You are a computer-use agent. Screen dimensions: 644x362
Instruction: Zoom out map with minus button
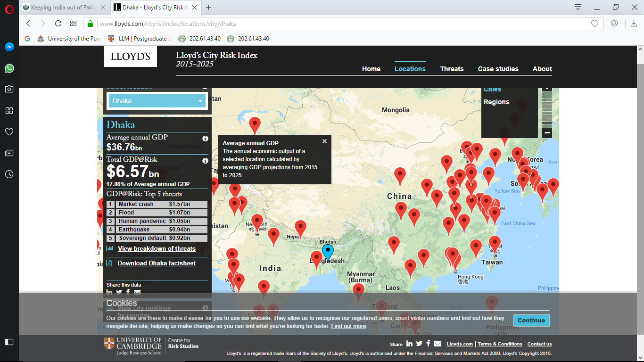[x=547, y=133]
